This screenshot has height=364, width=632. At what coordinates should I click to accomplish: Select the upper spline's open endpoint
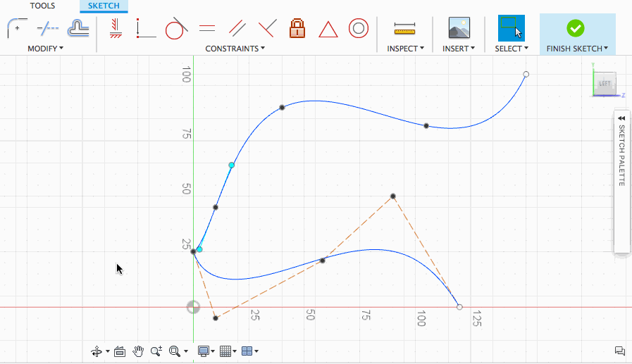526,74
